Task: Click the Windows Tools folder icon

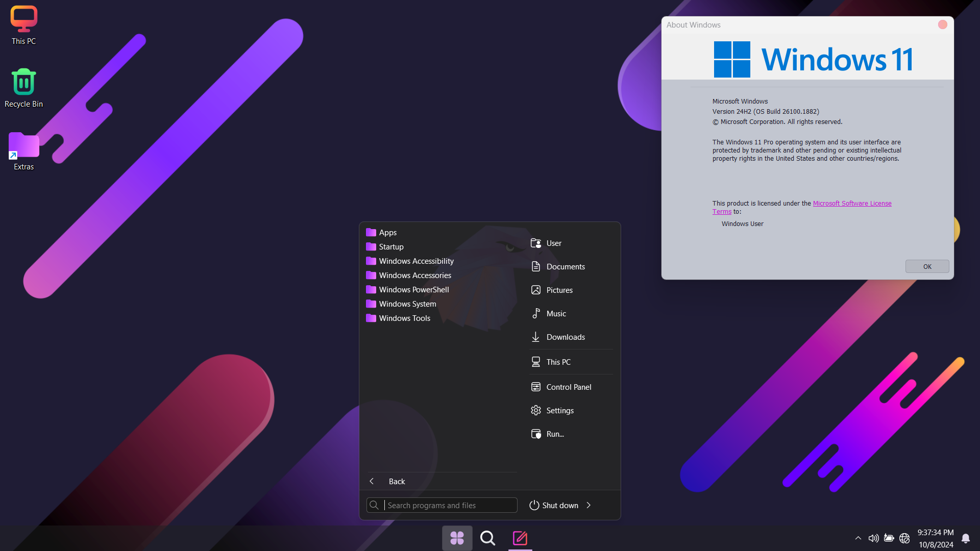Action: [371, 318]
